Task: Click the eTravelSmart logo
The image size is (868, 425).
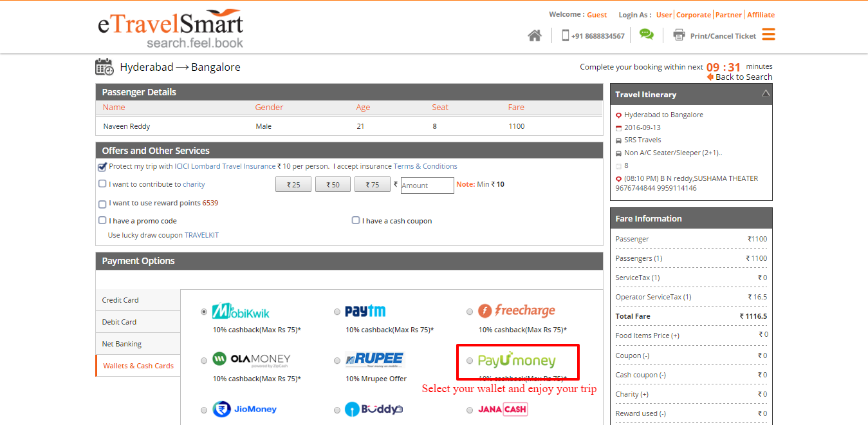Action: click(171, 29)
